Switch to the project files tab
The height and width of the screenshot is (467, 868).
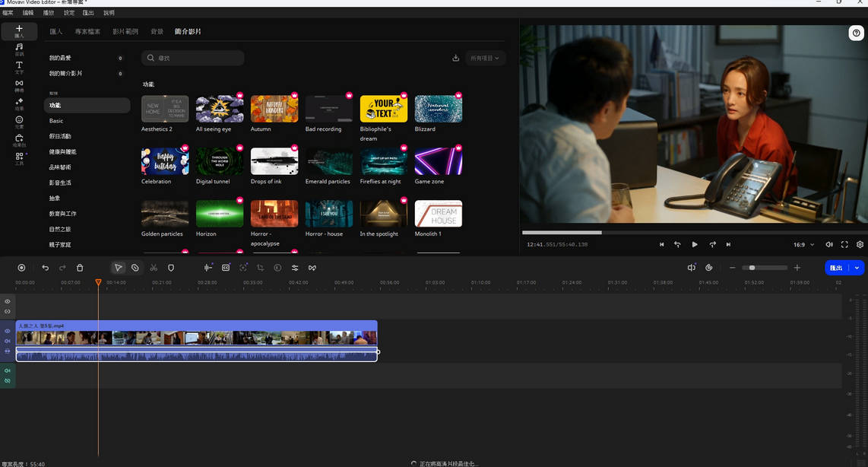coord(87,32)
